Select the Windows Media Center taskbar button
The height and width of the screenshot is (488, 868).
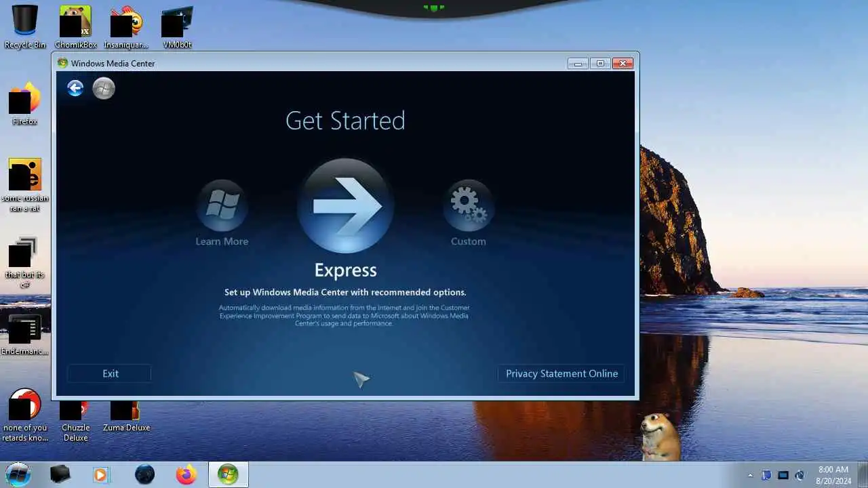[228, 474]
